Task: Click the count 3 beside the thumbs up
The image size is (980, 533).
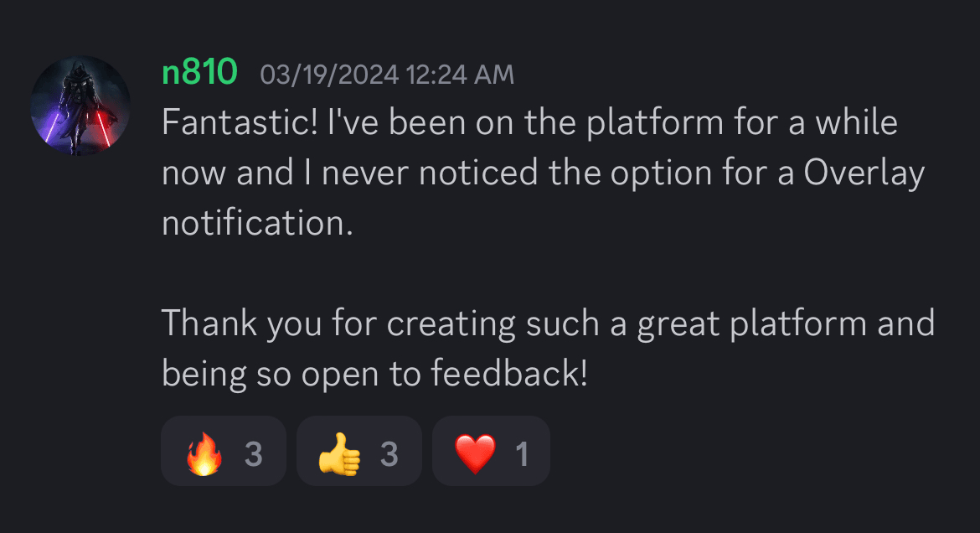Action: coord(388,451)
